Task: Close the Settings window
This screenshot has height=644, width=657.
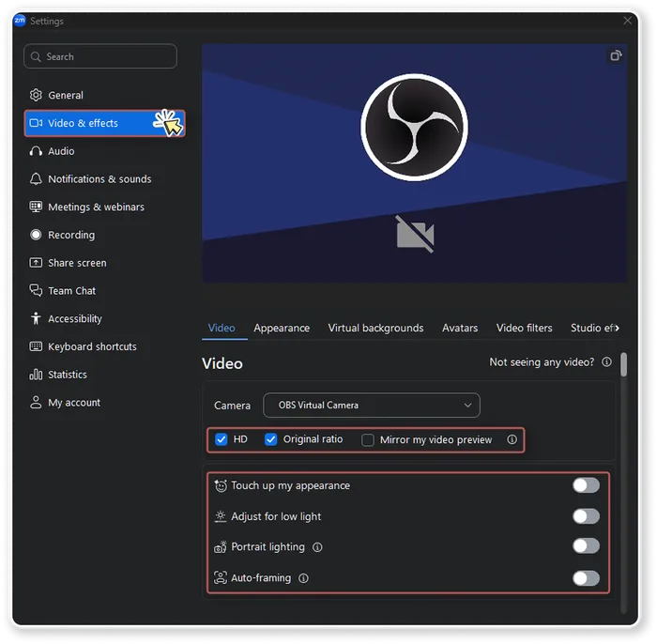Action: tap(627, 21)
